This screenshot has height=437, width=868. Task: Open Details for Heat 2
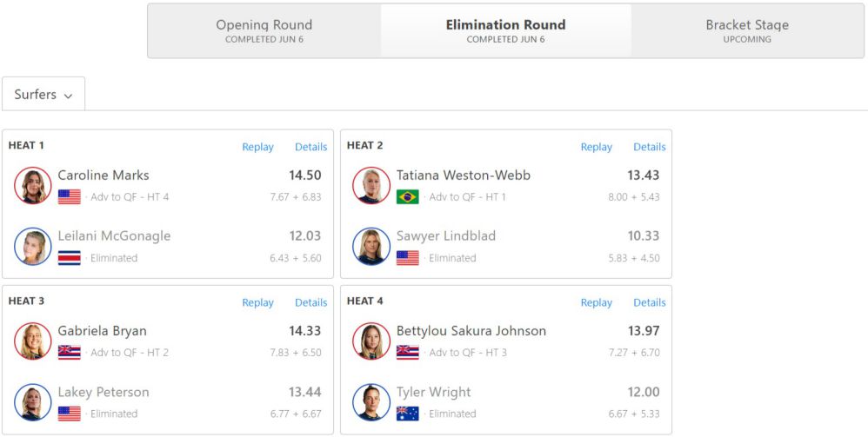pos(650,147)
